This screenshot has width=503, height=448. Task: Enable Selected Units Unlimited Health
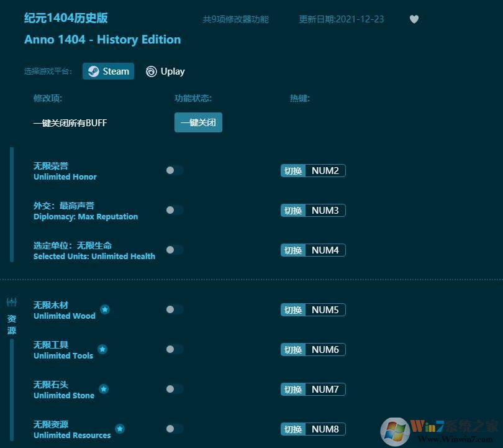(174, 250)
